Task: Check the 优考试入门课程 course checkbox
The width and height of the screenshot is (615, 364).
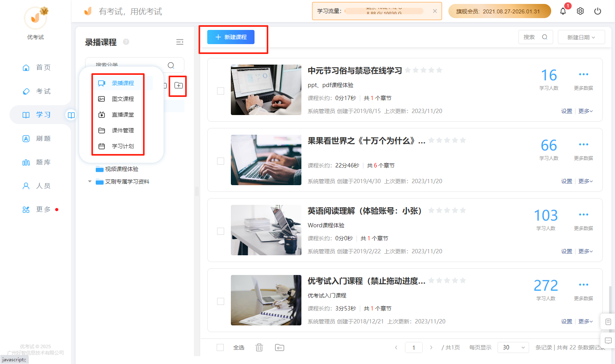Action: point(221,301)
